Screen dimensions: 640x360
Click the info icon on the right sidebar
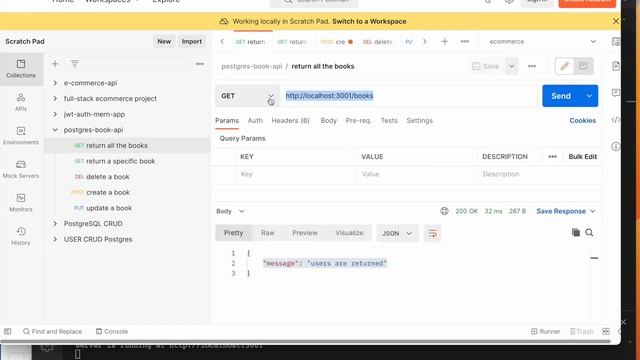click(x=616, y=146)
